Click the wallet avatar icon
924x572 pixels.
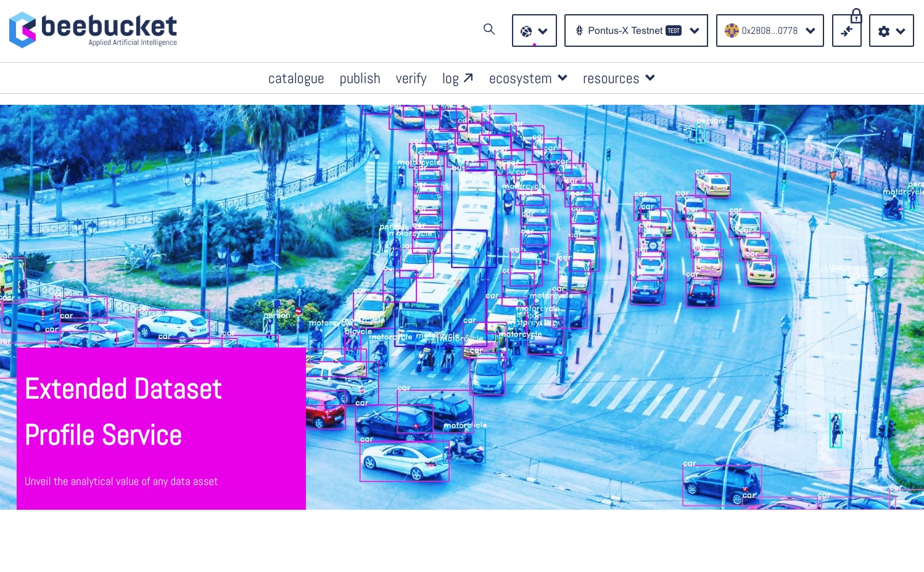coord(732,30)
